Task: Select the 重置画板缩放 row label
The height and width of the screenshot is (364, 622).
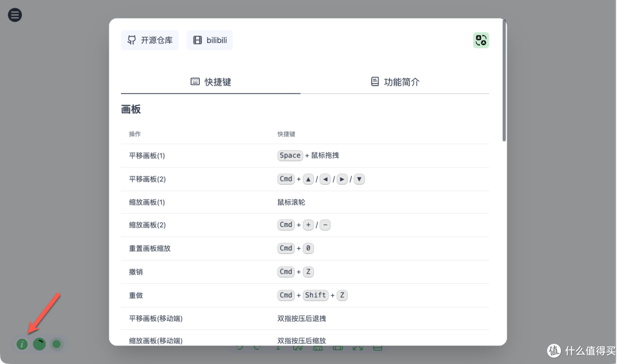Action: tap(150, 249)
